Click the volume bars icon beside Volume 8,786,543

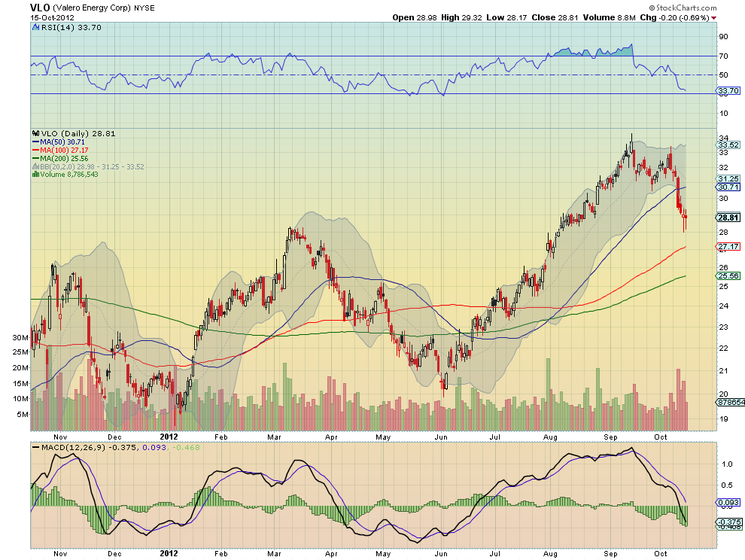pyautogui.click(x=35, y=175)
